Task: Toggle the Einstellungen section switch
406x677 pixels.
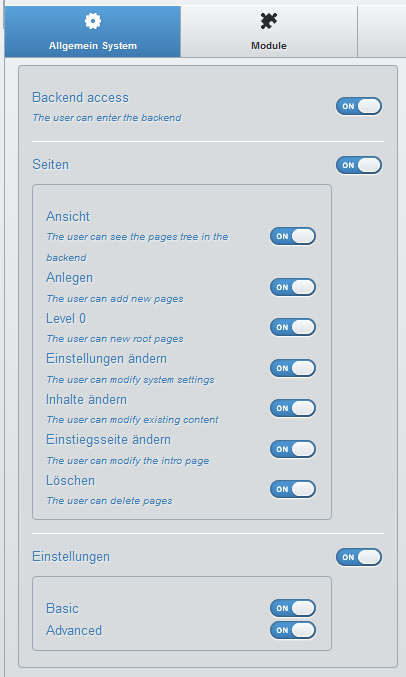Action: coord(359,557)
